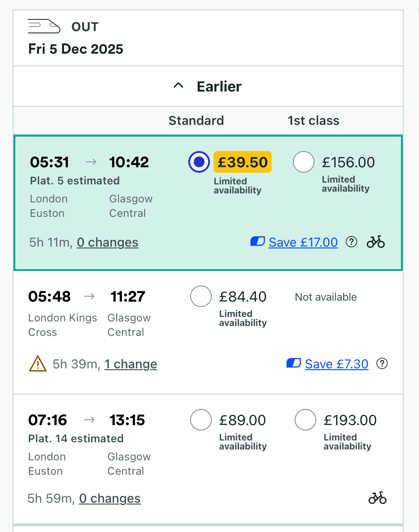View 1 change details for 05:48 train
Viewport: 419px width, 532px height.
131,364
